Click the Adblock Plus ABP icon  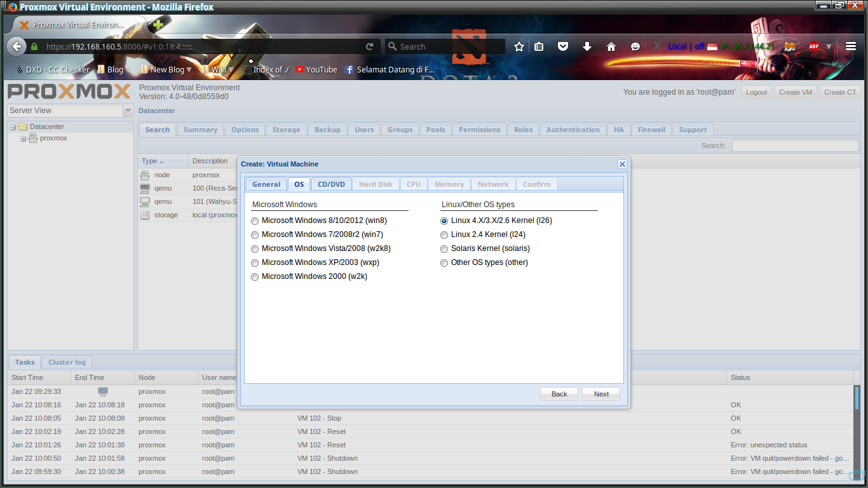tap(814, 46)
